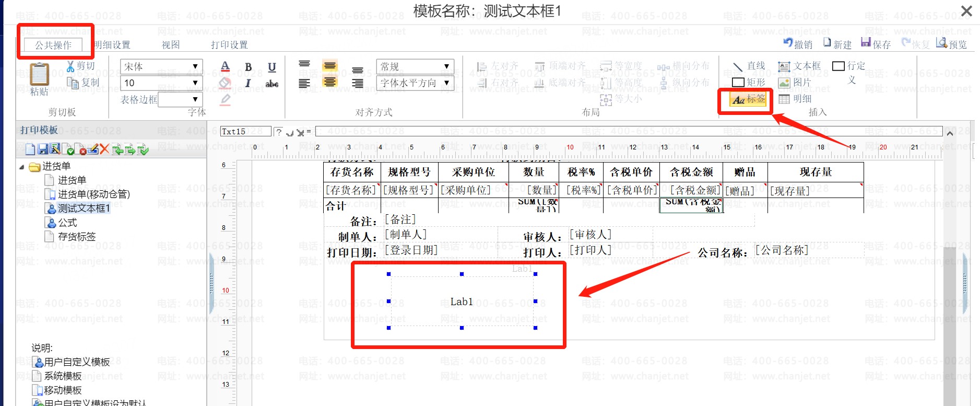The width and height of the screenshot is (980, 406).
Task: Pick the fill color bucket tool
Action: coord(225,83)
